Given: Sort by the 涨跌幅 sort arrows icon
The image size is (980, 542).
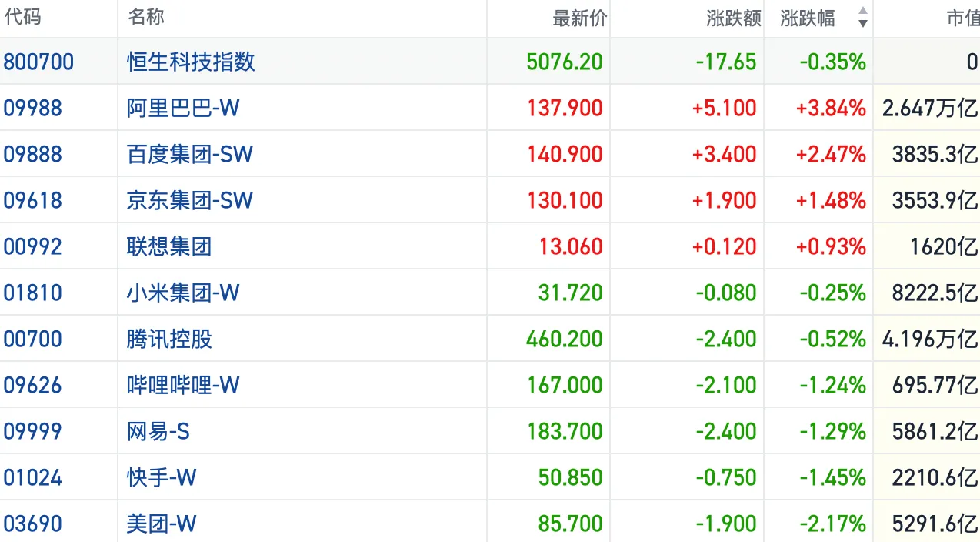Looking at the screenshot, I should 862,17.
